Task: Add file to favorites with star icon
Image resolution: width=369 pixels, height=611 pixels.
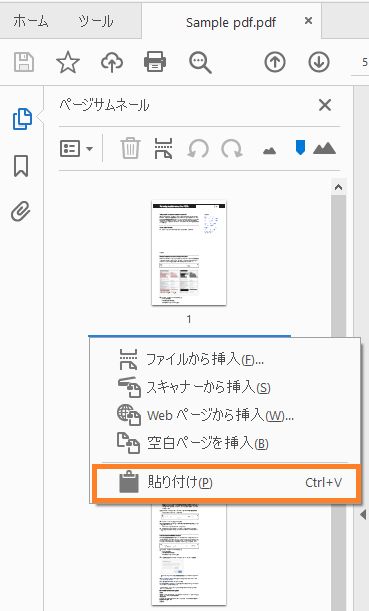Action: click(68, 62)
